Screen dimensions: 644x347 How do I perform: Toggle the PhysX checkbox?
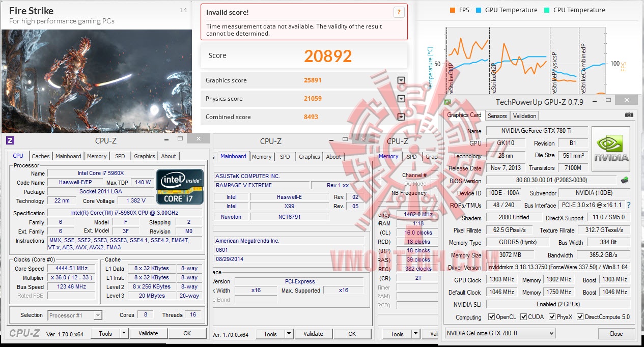coord(552,317)
